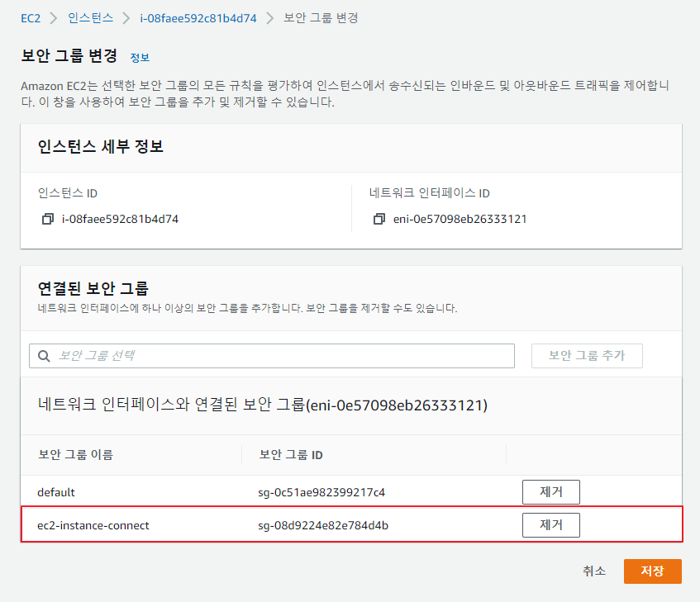Viewport: 700px width, 602px height.
Task: Remove the ec2-instance-connect security group
Action: point(550,525)
